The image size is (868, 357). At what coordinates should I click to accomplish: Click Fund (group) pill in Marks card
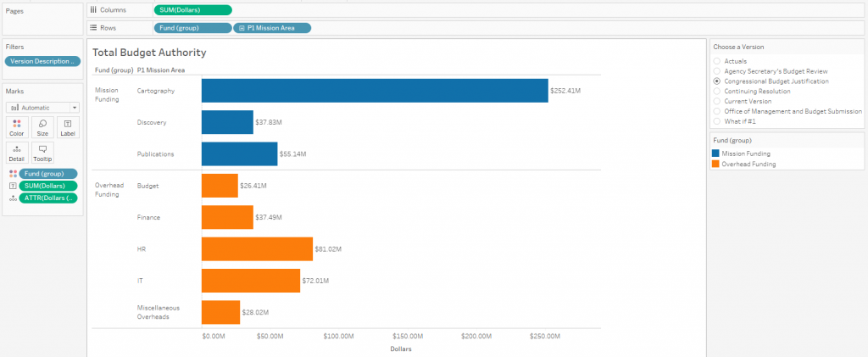click(48, 174)
